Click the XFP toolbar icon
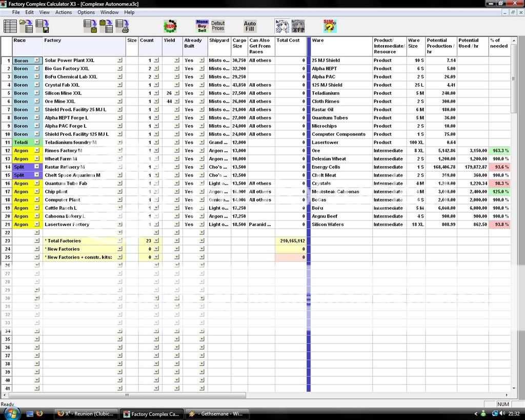The image size is (525, 420). [x=298, y=26]
